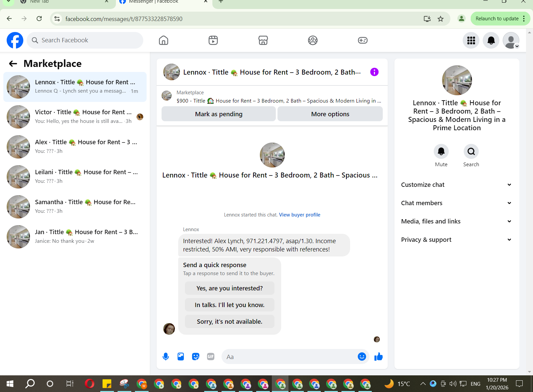Click the browser address bar URL
The height and width of the screenshot is (392, 533).
pyautogui.click(x=124, y=19)
